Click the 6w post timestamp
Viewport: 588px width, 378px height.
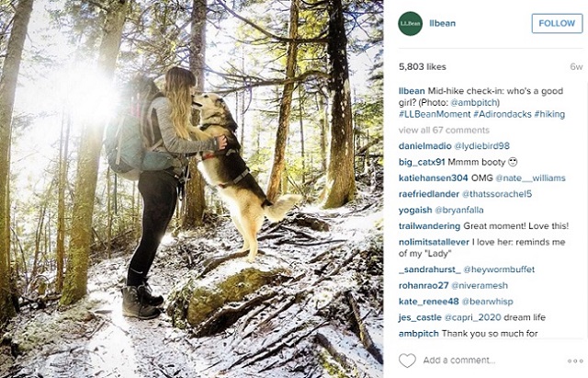click(x=576, y=67)
